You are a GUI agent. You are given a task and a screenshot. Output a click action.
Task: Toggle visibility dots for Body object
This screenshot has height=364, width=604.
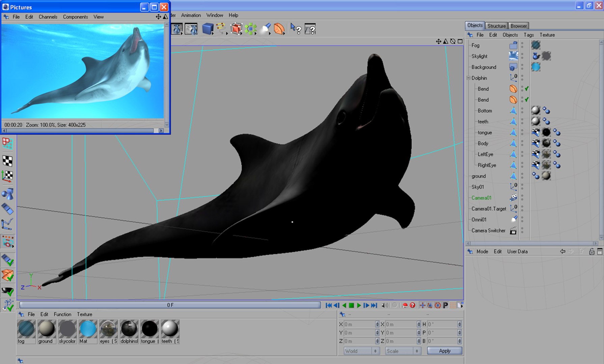[522, 143]
